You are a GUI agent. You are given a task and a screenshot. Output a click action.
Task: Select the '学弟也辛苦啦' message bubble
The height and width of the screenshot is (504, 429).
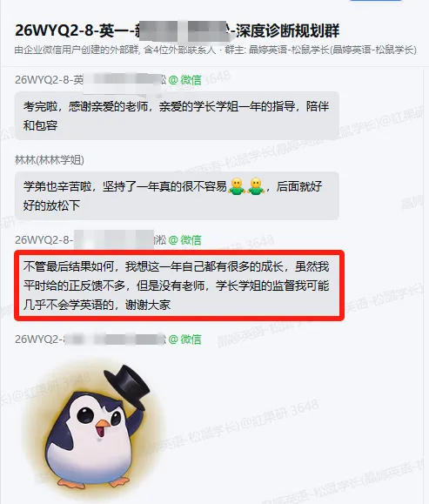pyautogui.click(x=177, y=196)
